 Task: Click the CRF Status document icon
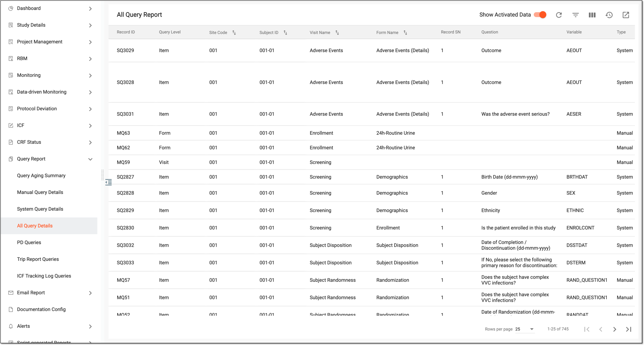pos(11,142)
